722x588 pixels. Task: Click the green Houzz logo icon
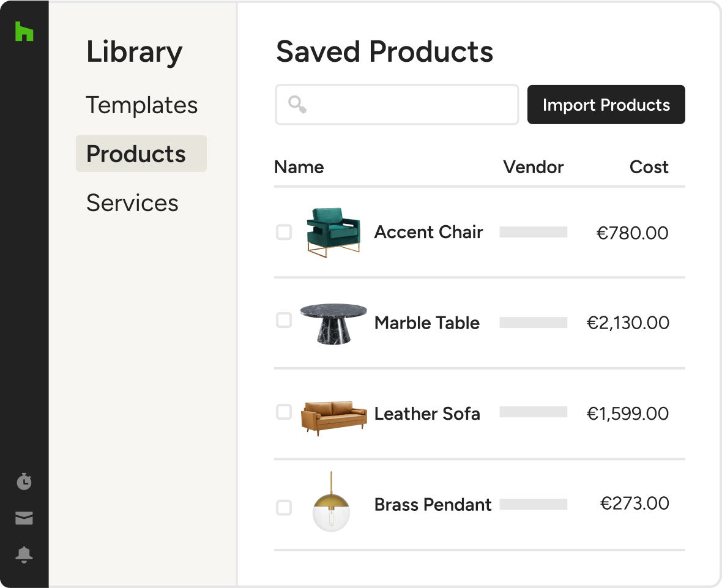point(24,31)
